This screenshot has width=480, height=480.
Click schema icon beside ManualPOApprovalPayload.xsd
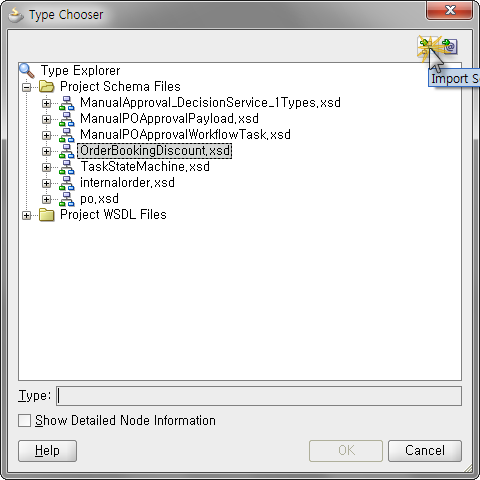[67, 119]
